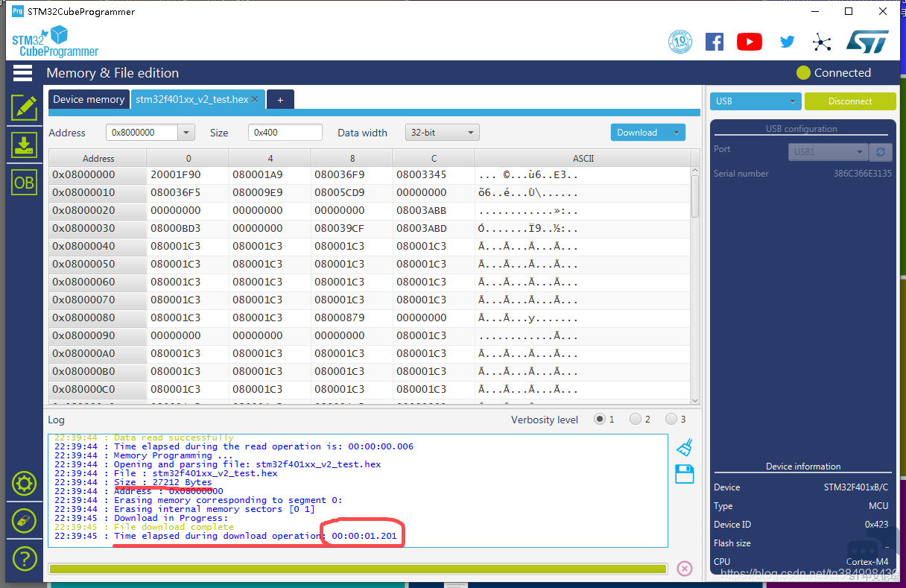Image resolution: width=906 pixels, height=588 pixels.
Task: Open the settings gear in sidebar
Action: click(24, 484)
